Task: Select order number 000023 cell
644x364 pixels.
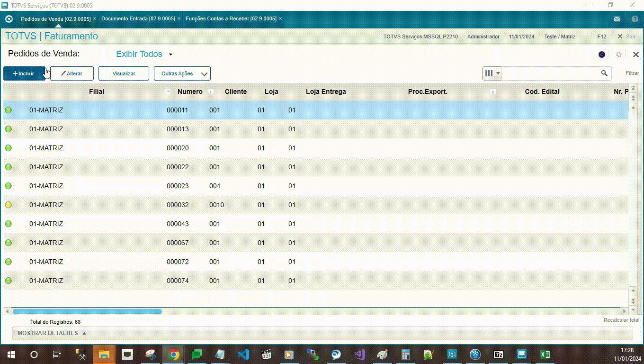Action: (x=178, y=186)
